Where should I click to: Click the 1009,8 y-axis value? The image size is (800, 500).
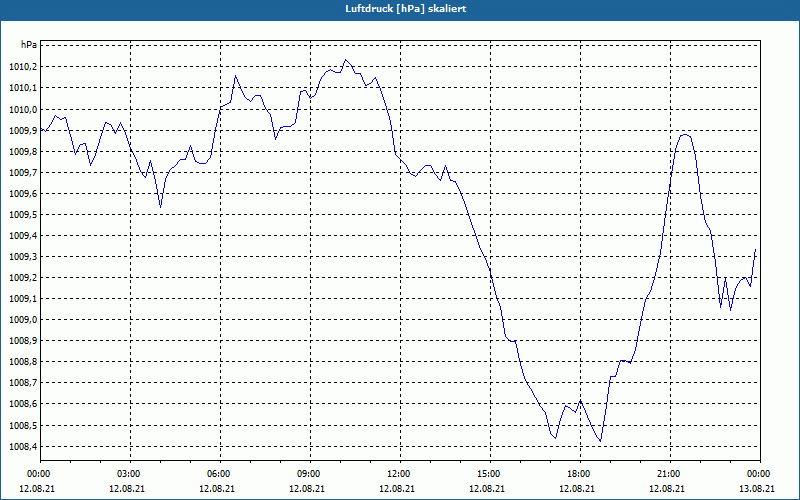pos(23,152)
